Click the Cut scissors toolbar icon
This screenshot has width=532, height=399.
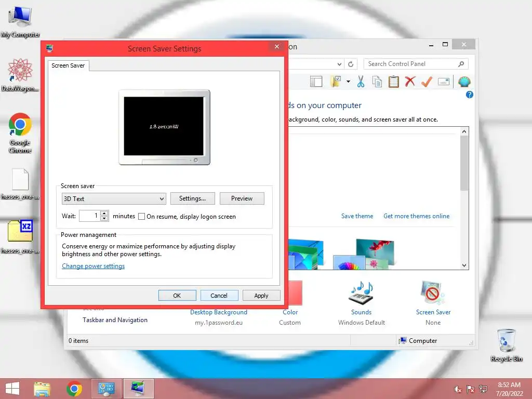361,82
